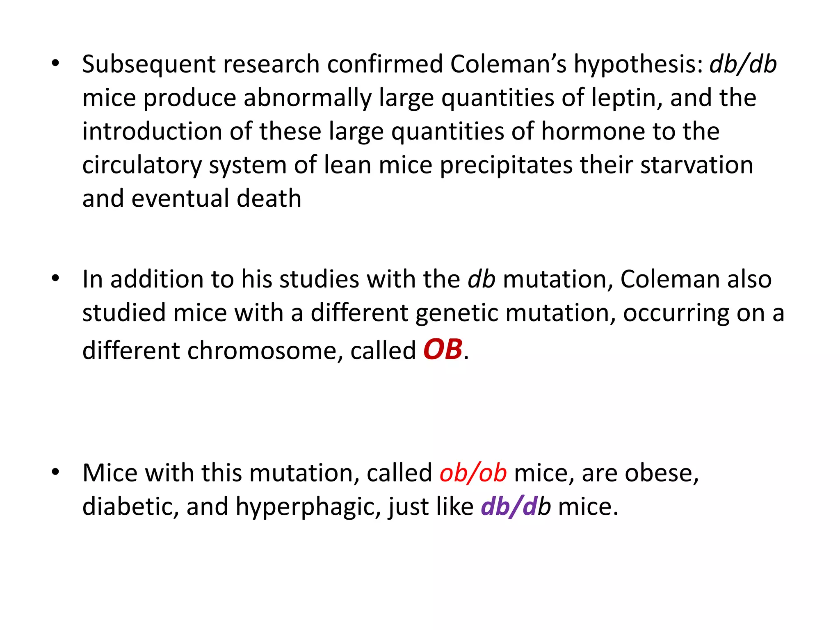Click the red bold OB text
This screenshot has width=840, height=630.
[x=443, y=349]
